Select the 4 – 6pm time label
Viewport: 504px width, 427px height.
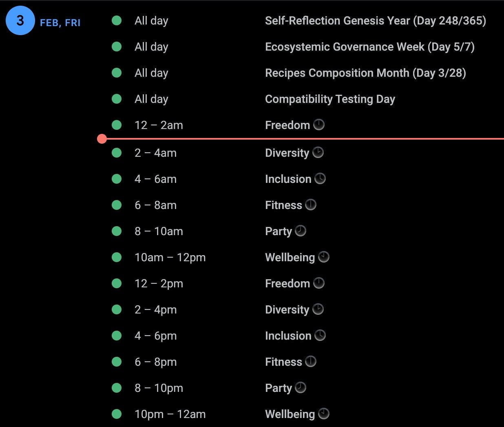point(155,336)
